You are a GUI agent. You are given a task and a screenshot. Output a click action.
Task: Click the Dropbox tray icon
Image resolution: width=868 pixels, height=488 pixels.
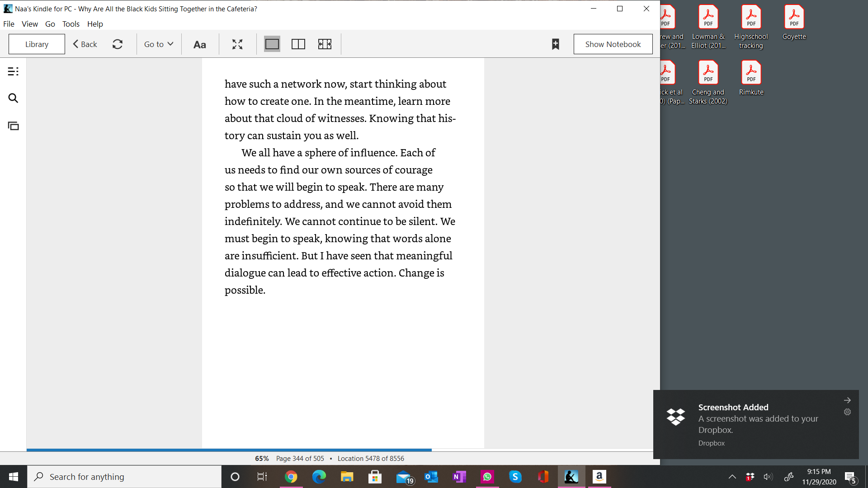[x=750, y=477]
